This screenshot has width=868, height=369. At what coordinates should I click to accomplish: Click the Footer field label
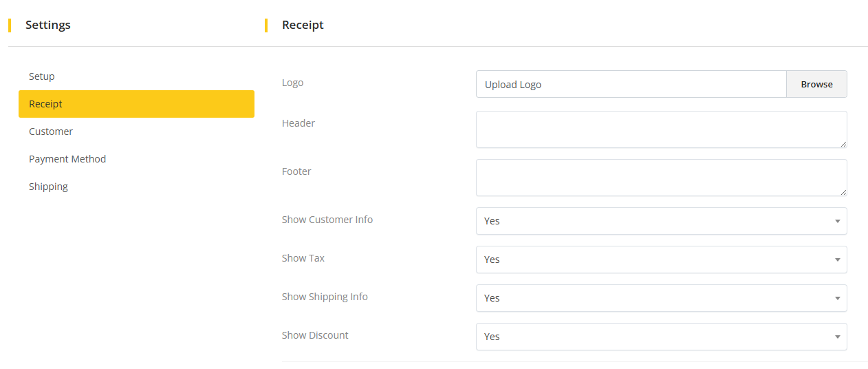point(296,171)
